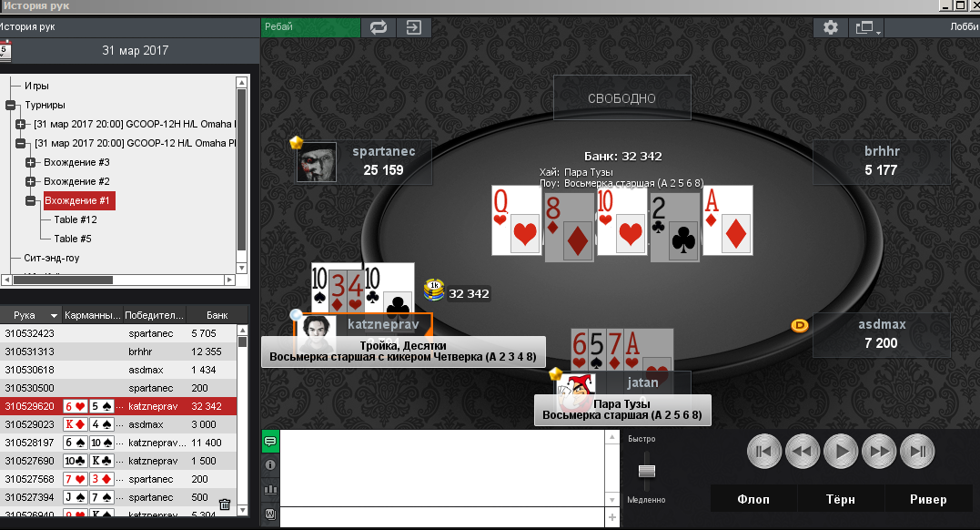Adjust the replay speed slider handle

[647, 471]
